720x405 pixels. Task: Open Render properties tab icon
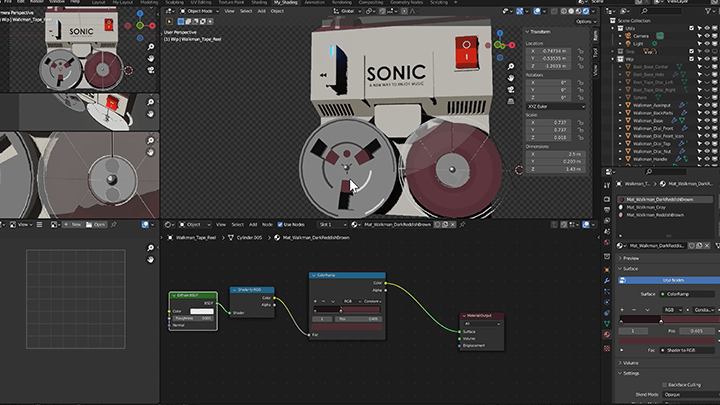607,199
